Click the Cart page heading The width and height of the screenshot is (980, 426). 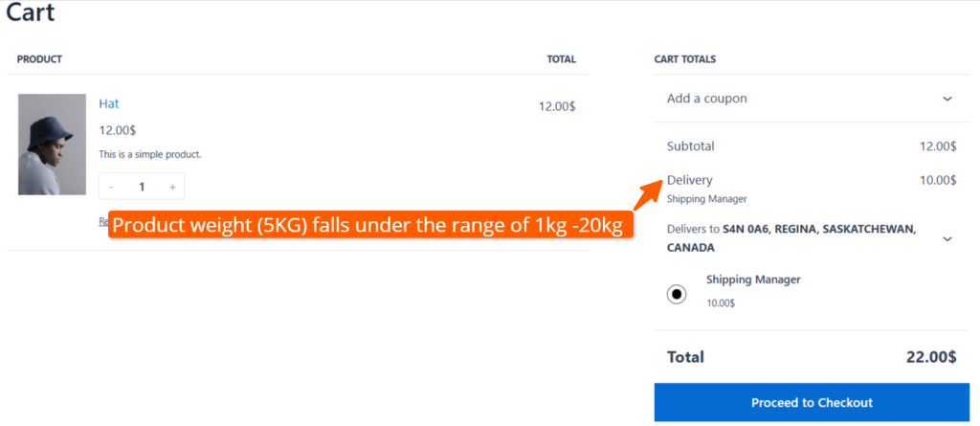coord(31,13)
